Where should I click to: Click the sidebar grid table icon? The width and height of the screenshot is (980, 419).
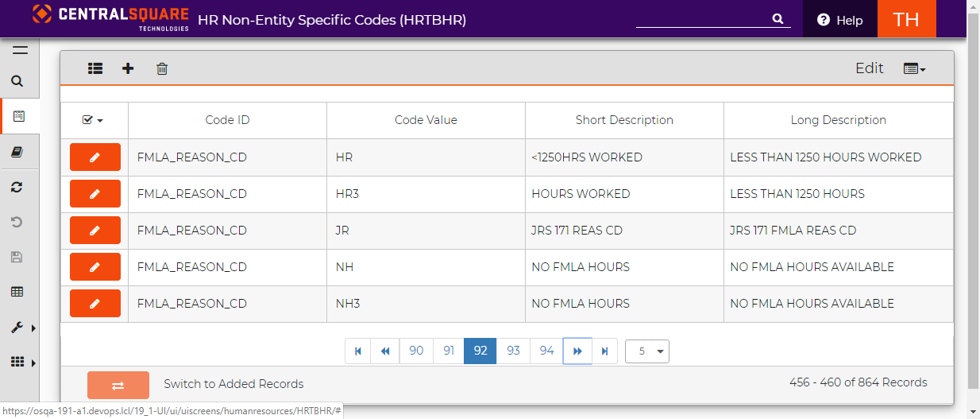17,292
